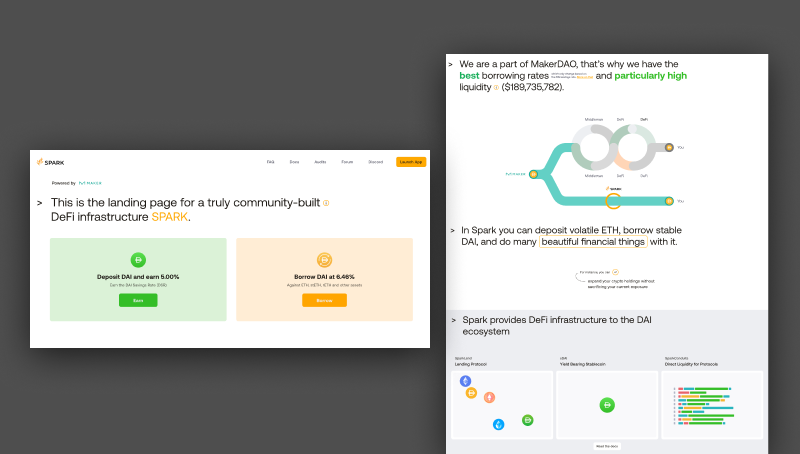Click the green DAI coin in lending card

[528, 420]
